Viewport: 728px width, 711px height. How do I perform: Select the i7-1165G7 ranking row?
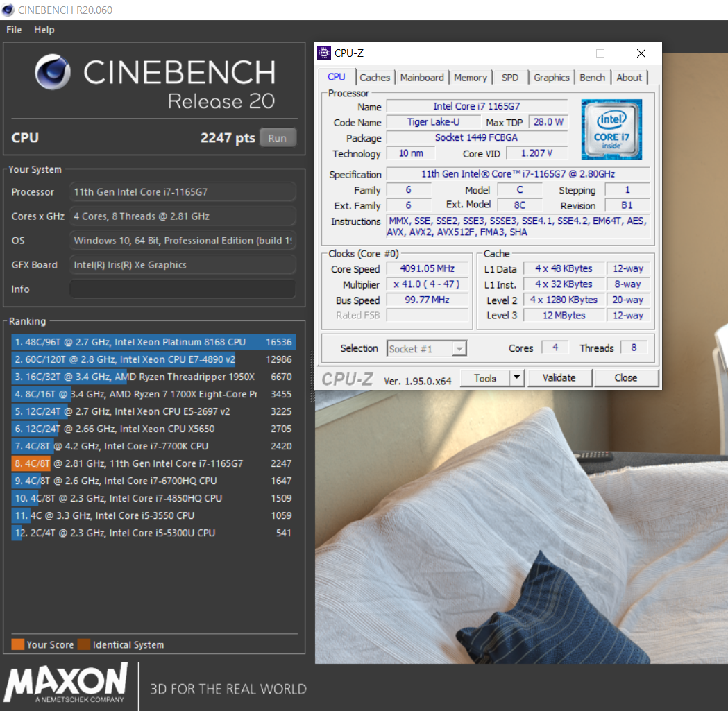(153, 463)
